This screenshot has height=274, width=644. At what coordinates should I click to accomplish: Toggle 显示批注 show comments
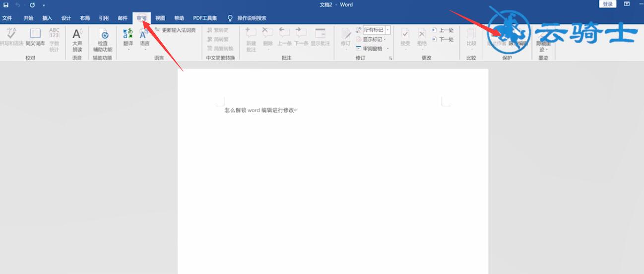321,37
